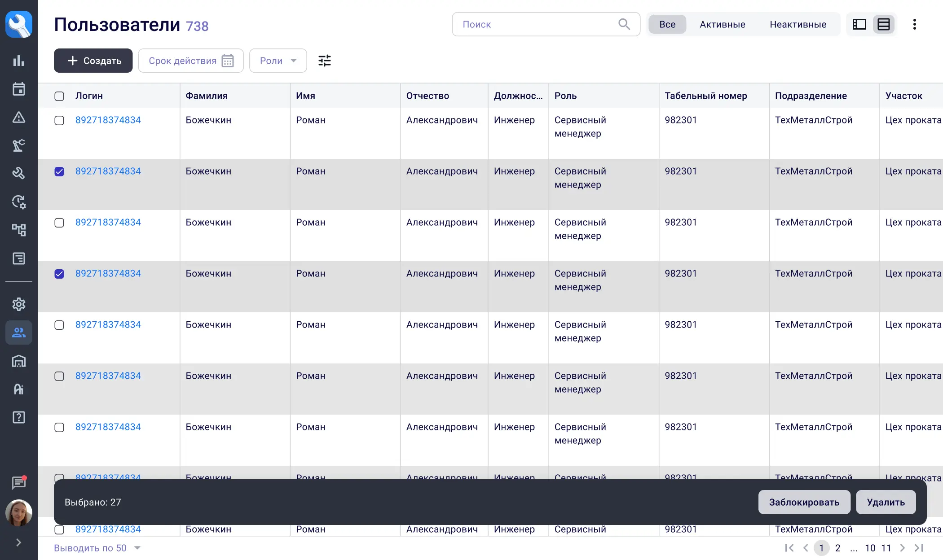Open the robotic arm equipment icon
This screenshot has height=560, width=943.
click(x=18, y=145)
